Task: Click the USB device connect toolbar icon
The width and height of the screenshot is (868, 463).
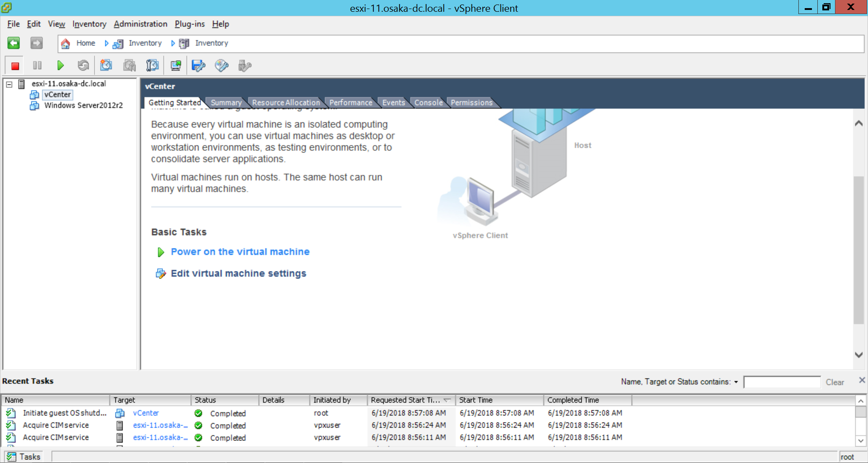Action: coord(245,66)
